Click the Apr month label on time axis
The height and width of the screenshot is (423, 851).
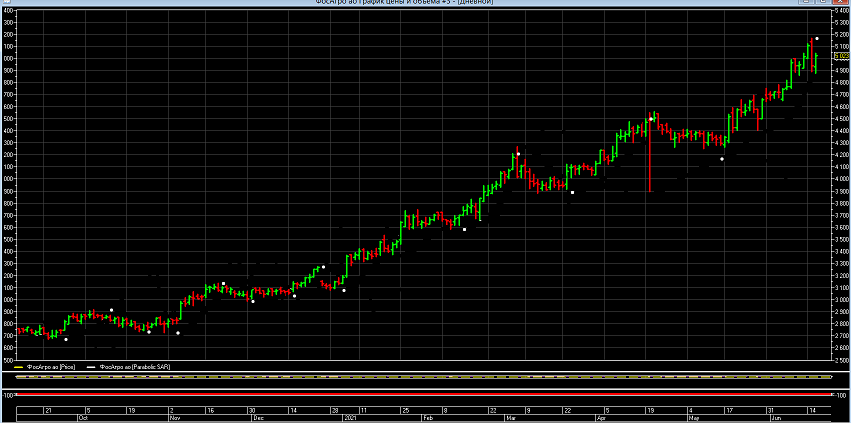coord(601,419)
